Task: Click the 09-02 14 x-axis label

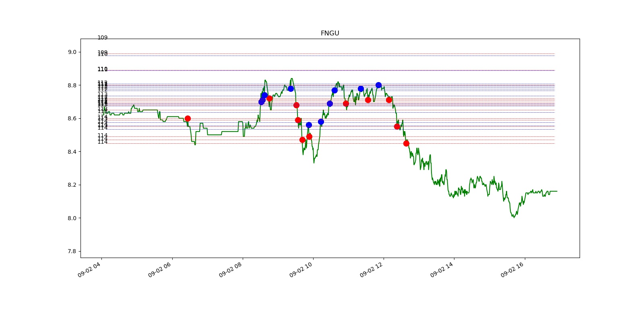Action: pyautogui.click(x=442, y=270)
